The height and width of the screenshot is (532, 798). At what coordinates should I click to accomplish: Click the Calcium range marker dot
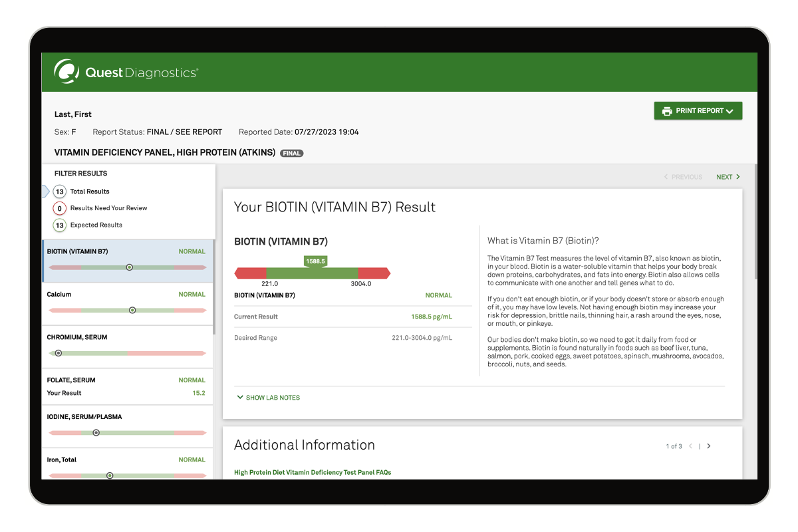click(x=132, y=310)
